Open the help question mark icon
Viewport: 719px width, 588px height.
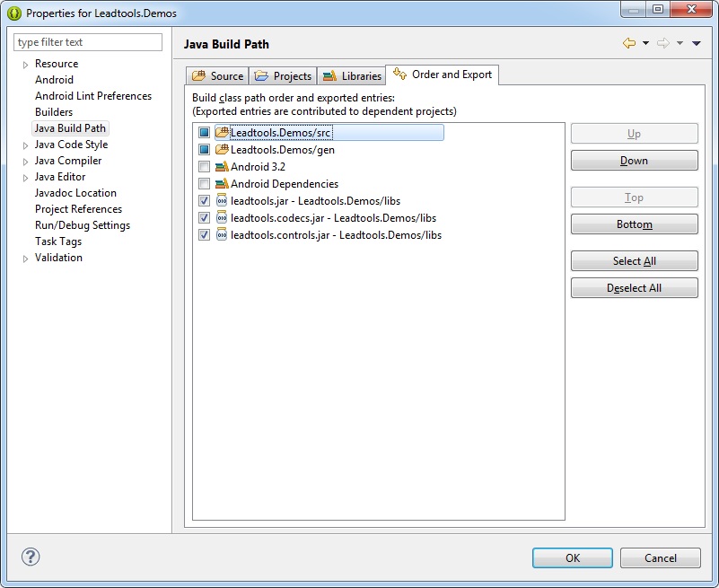(31, 557)
